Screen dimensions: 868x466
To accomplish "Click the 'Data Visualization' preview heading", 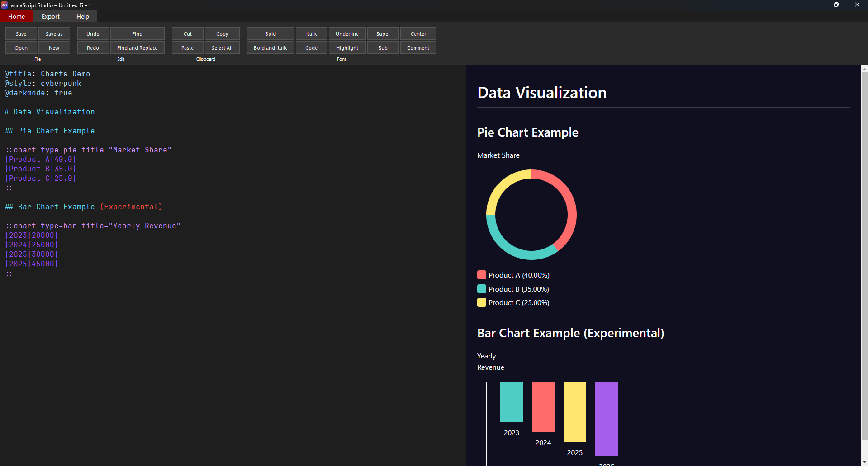I will [x=542, y=93].
